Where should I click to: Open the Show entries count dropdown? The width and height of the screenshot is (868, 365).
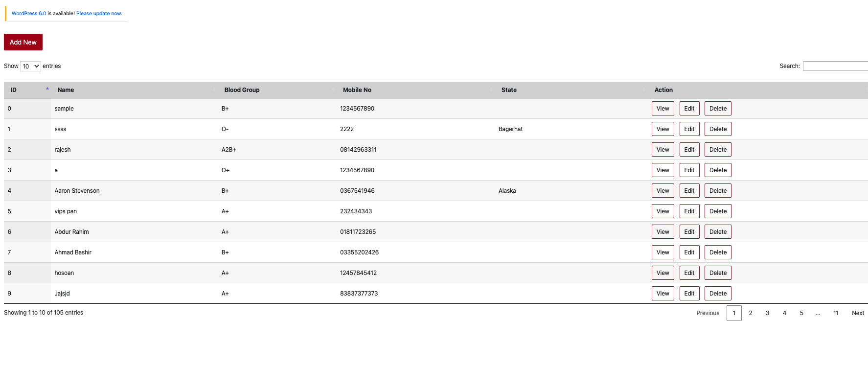point(30,66)
